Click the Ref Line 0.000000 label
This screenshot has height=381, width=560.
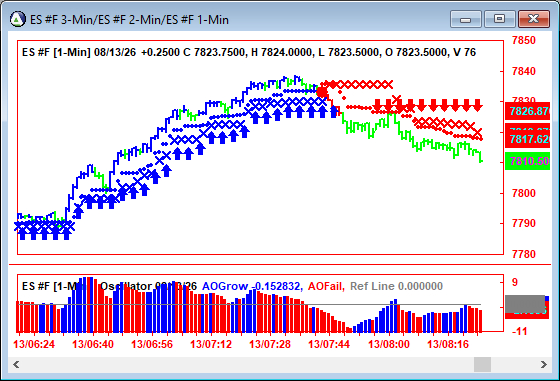point(396,286)
